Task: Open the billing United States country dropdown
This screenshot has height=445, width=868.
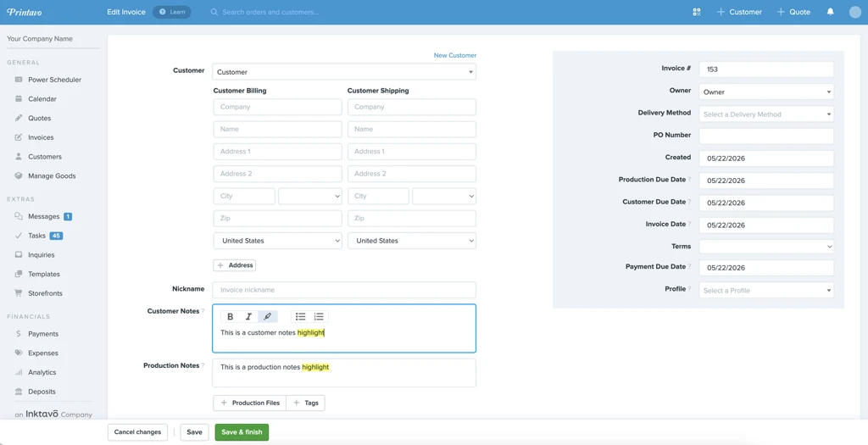Action: point(277,241)
